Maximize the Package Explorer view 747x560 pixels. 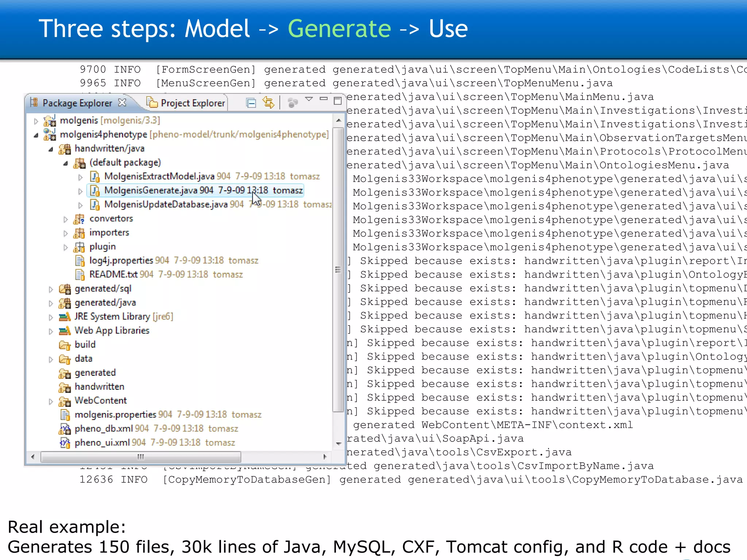pos(338,101)
